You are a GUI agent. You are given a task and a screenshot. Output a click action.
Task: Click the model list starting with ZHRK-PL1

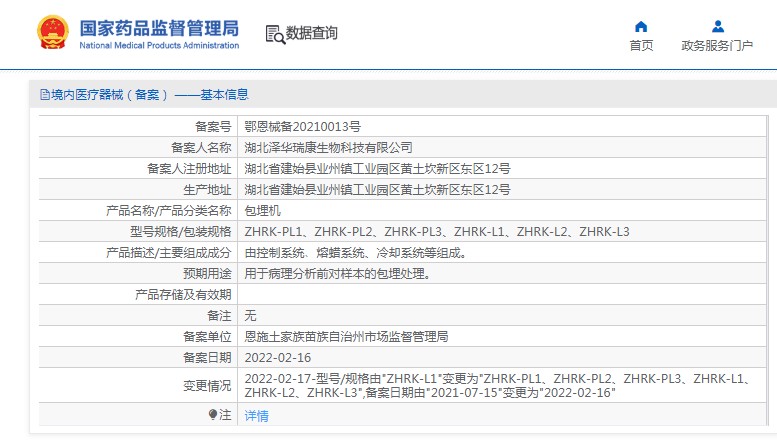437,232
